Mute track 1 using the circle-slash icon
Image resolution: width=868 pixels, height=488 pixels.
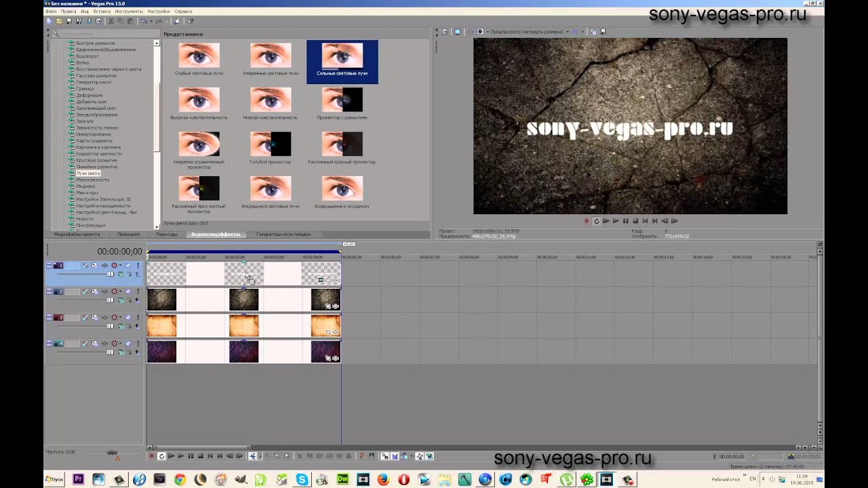pyautogui.click(x=128, y=265)
